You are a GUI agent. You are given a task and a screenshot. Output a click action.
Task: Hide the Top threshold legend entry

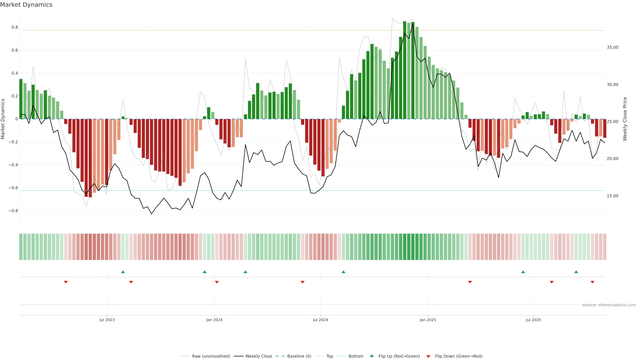pos(330,356)
